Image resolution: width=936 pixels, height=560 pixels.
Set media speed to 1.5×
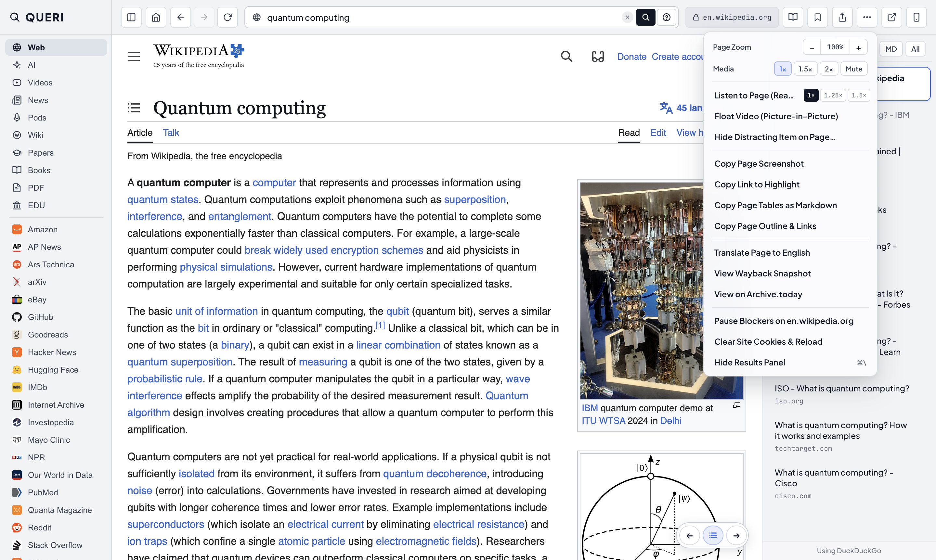click(805, 69)
